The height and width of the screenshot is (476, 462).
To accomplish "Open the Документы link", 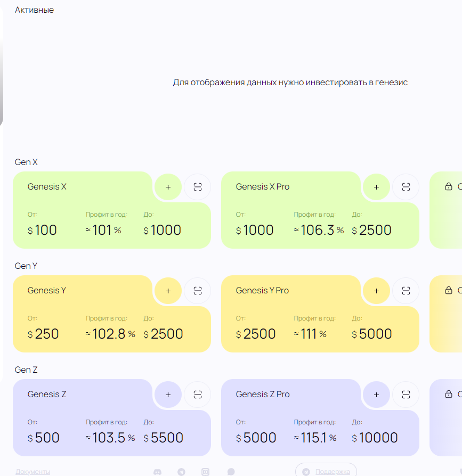I will pyautogui.click(x=33, y=472).
